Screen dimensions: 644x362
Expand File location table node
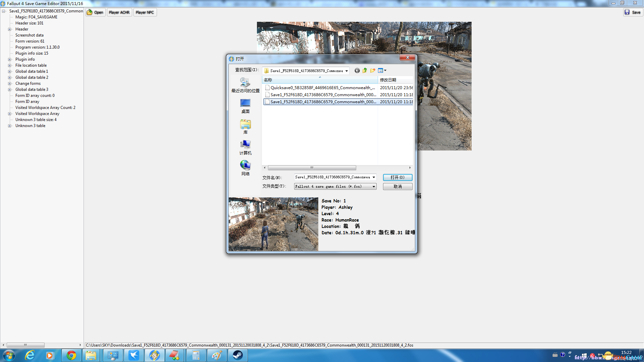10,65
